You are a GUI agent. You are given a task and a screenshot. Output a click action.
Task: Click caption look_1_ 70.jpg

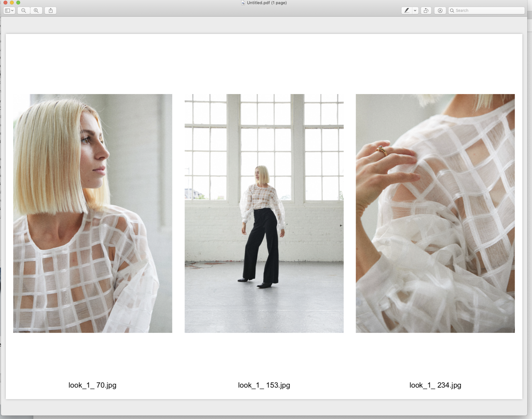point(92,385)
